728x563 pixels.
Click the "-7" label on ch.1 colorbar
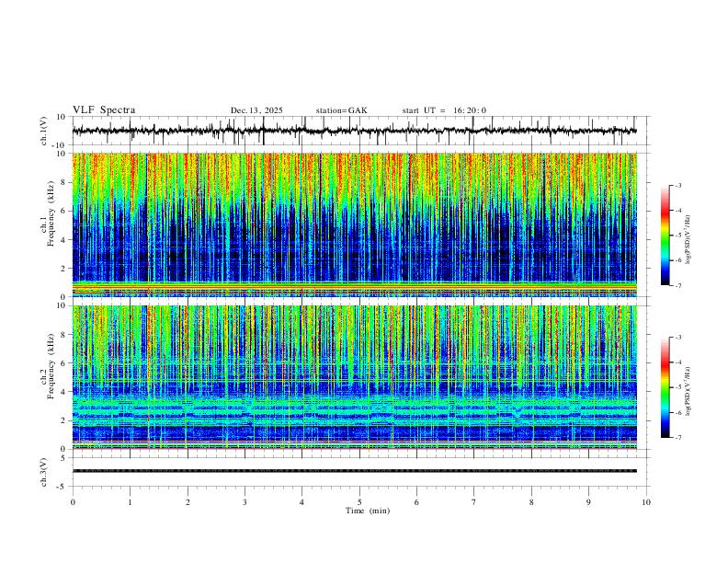point(678,285)
